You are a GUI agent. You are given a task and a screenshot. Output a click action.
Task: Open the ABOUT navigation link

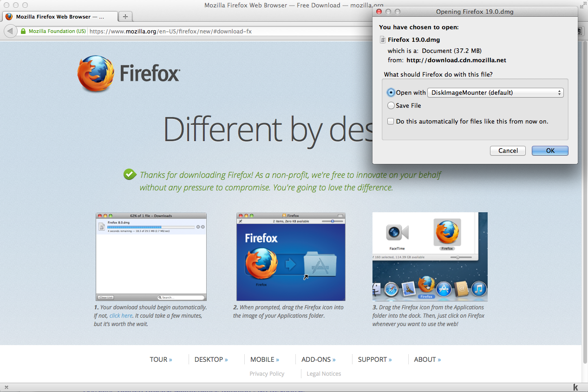tap(427, 359)
